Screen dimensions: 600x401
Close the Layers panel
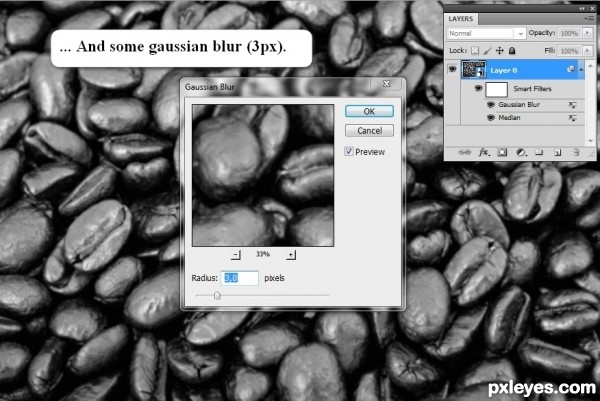[593, 8]
